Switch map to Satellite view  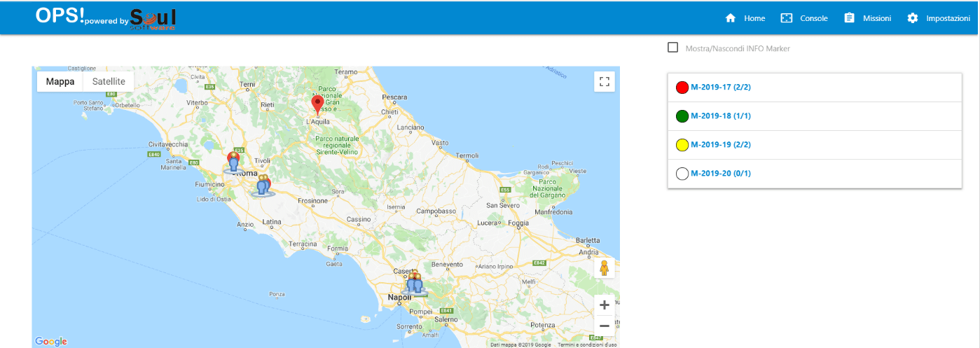(x=109, y=82)
